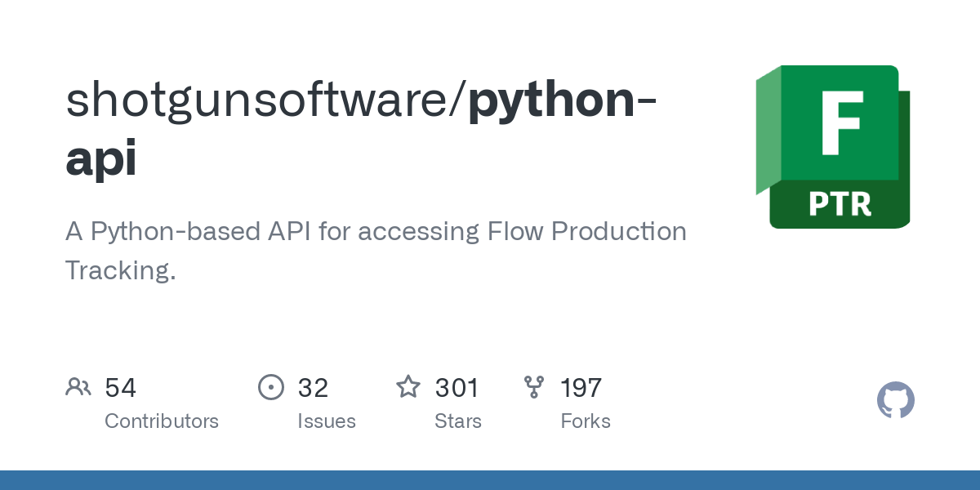Click the bold "api" title text
The height and width of the screenshot is (490, 980).
[x=101, y=158]
